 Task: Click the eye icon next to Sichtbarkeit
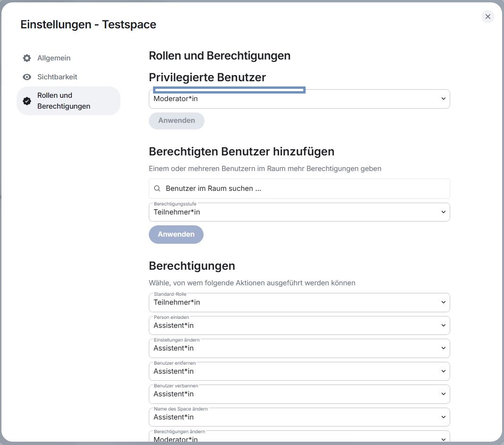pyautogui.click(x=27, y=77)
